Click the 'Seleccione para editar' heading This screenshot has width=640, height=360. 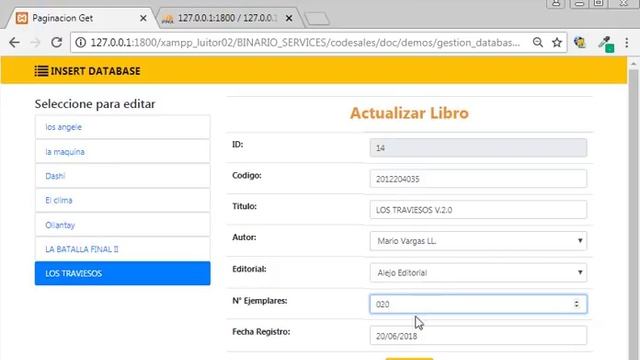tap(95, 104)
